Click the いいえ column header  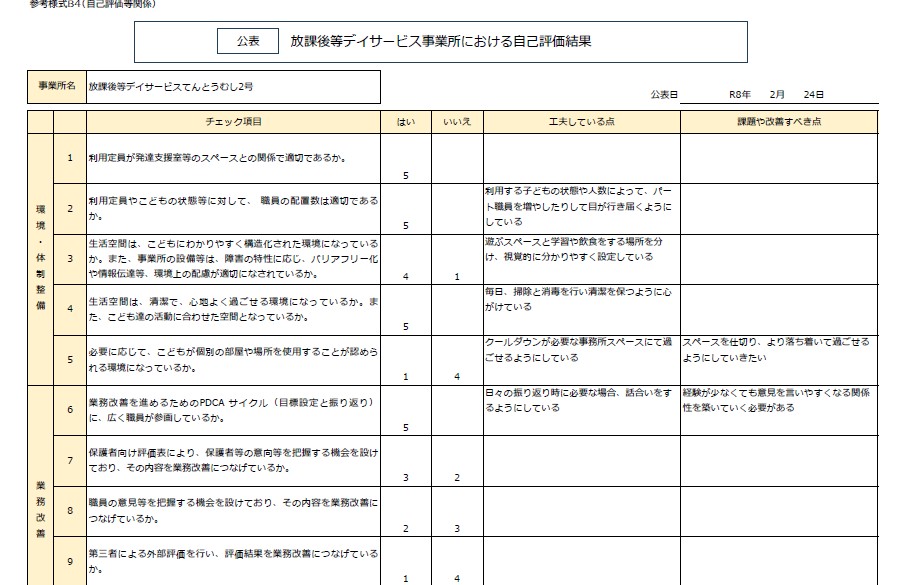tap(457, 122)
